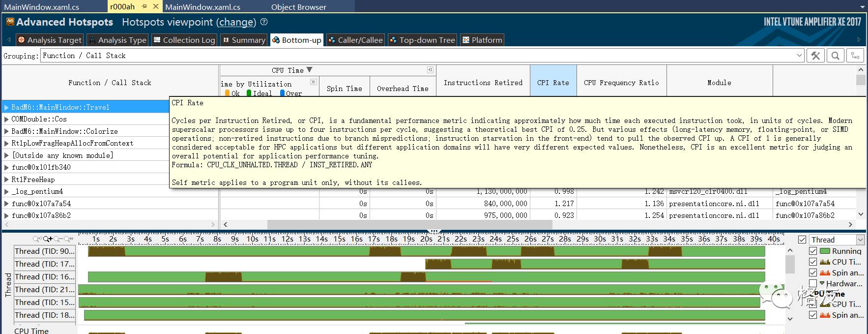Click the zoom in timeline icon
Screen dimensions: 868x334
48,239
